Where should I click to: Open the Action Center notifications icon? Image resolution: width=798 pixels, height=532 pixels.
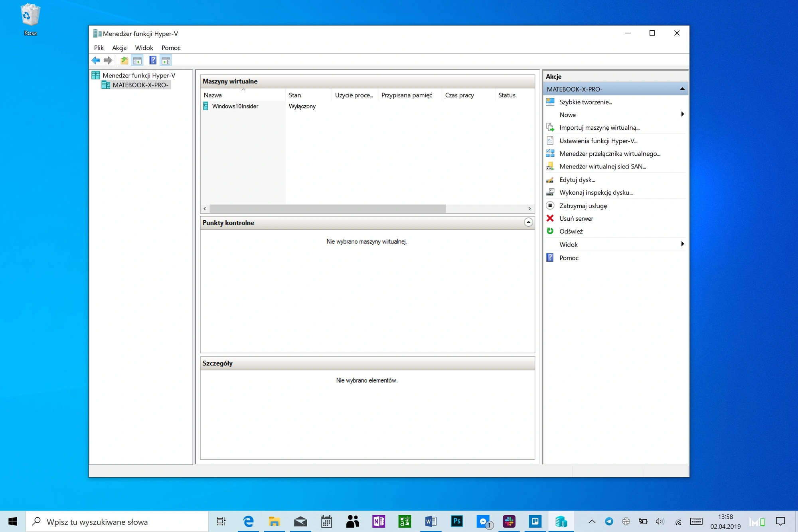[x=780, y=521]
